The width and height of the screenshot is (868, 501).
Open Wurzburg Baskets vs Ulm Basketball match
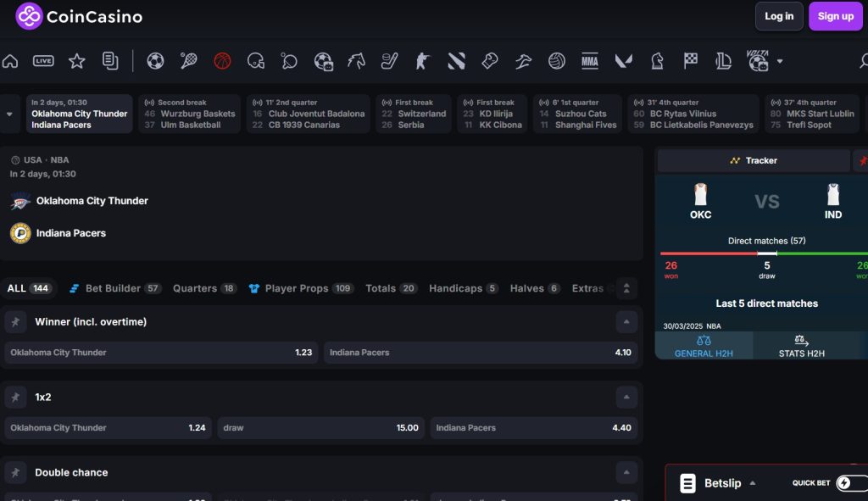tap(189, 114)
